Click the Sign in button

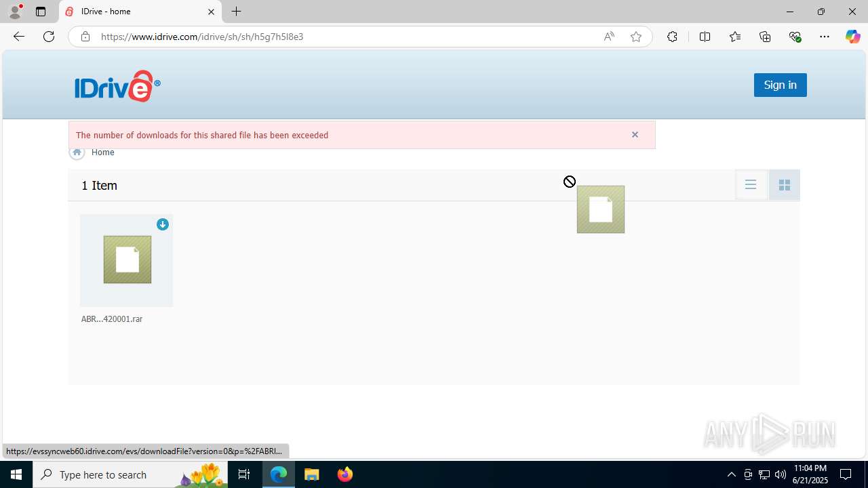click(780, 85)
